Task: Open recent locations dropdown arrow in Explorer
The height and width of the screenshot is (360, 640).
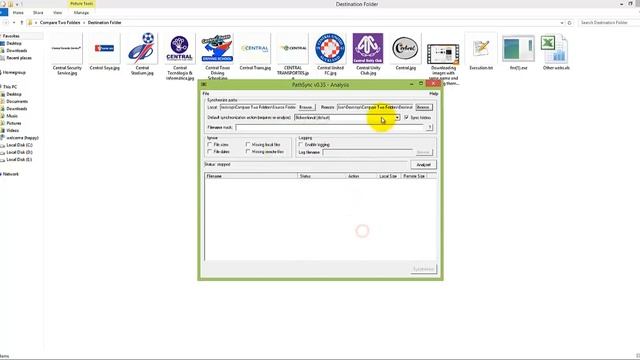Action: tap(14, 22)
